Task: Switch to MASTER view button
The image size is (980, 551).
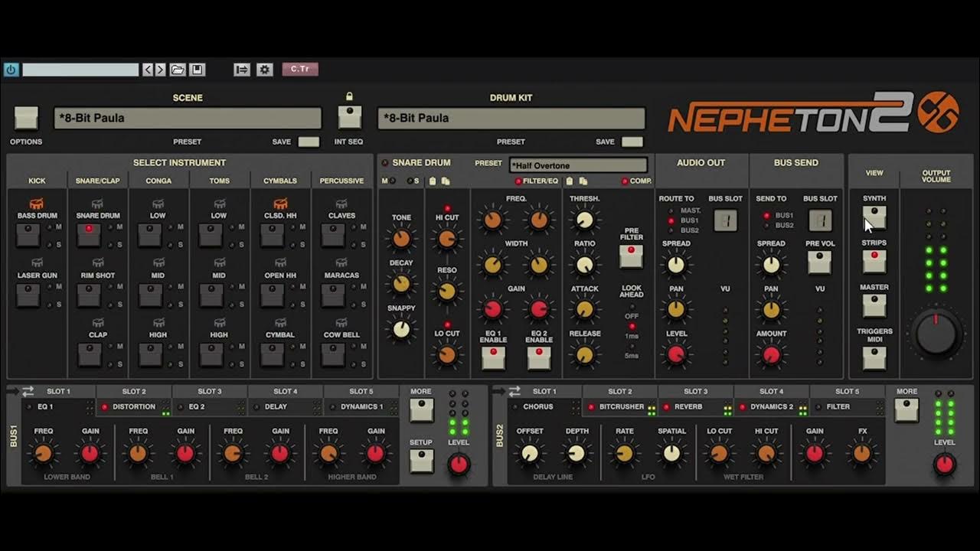Action: pyautogui.click(x=874, y=305)
